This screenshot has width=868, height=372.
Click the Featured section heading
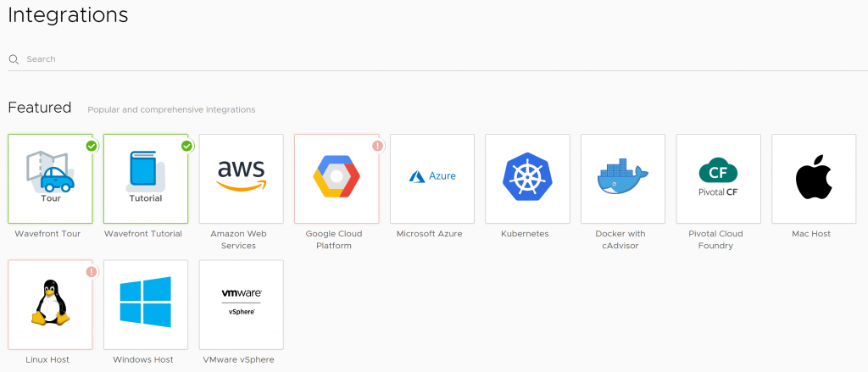(39, 108)
